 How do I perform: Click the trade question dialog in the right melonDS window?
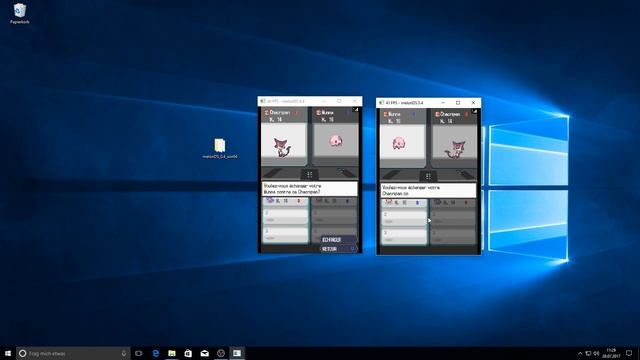[x=428, y=190]
